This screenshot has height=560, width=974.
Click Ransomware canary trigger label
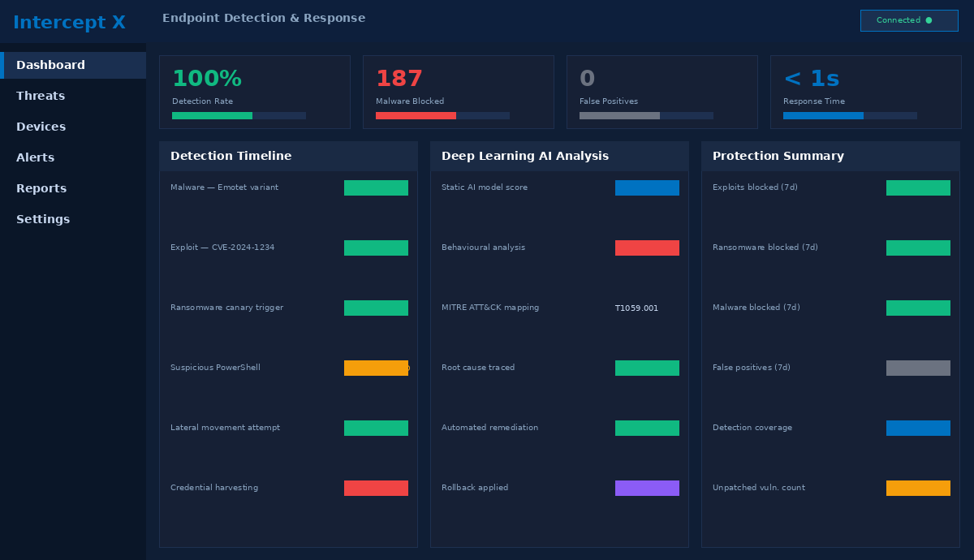coord(226,308)
